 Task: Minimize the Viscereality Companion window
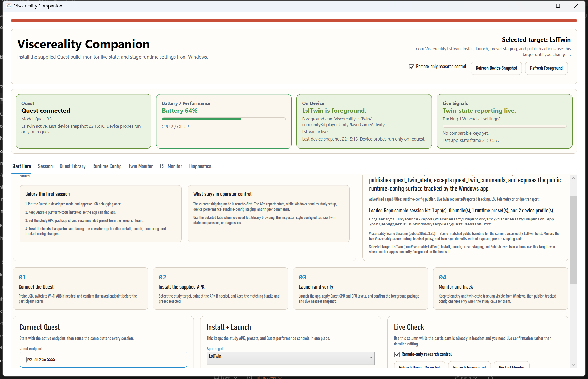tap(540, 6)
